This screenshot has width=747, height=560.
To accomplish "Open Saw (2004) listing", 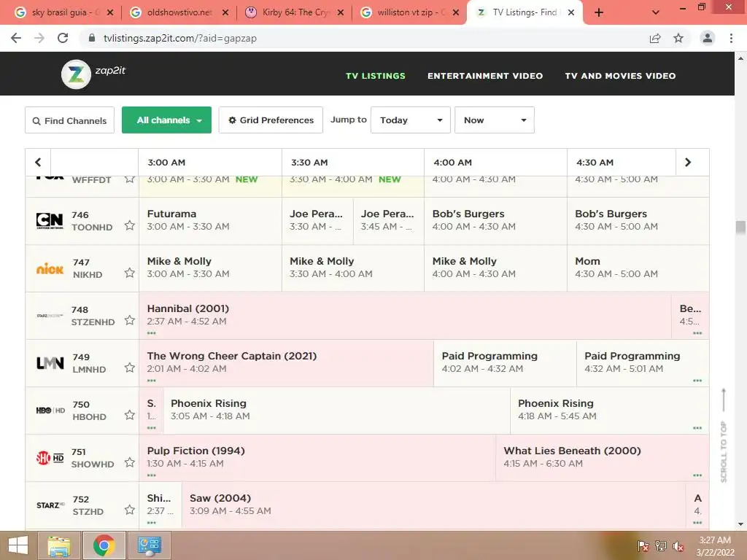I will [433, 505].
